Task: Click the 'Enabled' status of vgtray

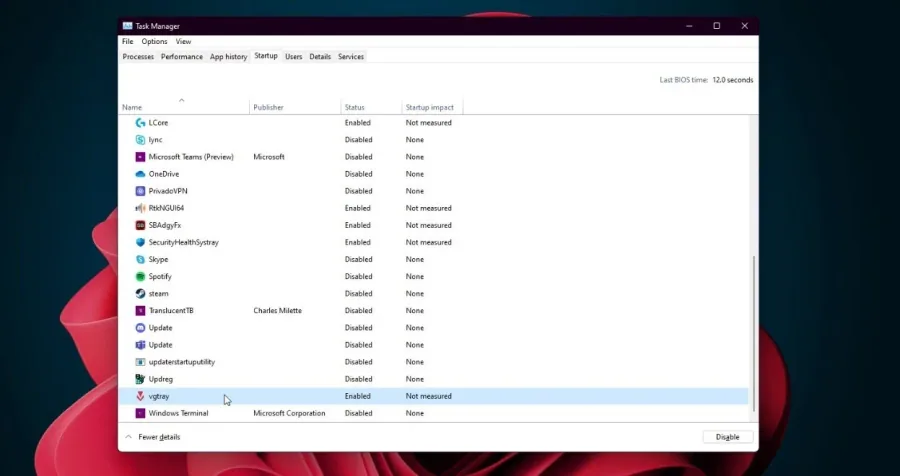Action: coord(358,396)
